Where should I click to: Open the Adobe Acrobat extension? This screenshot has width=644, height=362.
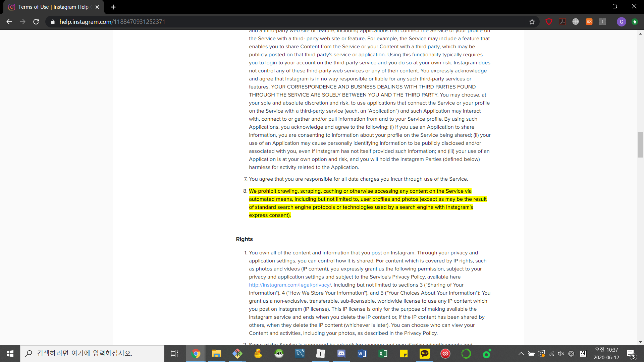click(x=562, y=22)
